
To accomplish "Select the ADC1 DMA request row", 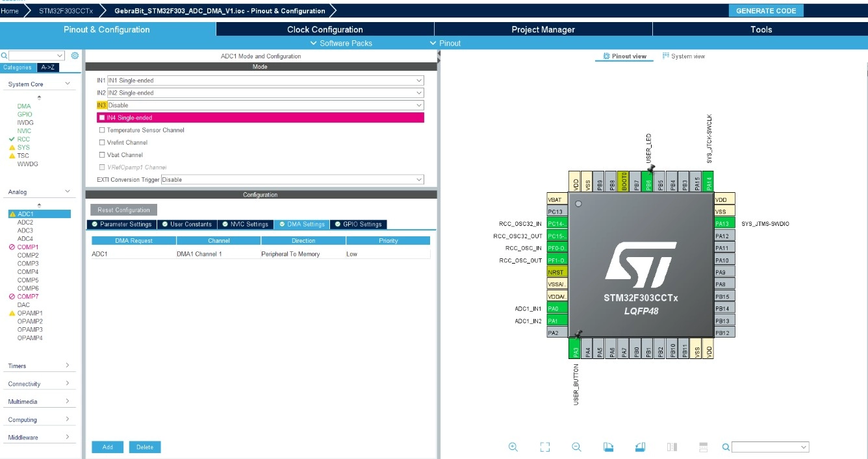I will click(261, 254).
